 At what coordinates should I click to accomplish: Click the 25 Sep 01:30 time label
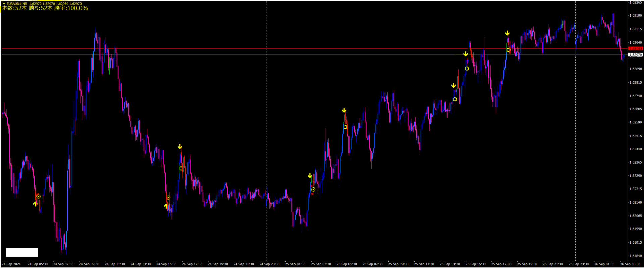pyautogui.click(x=295, y=264)
